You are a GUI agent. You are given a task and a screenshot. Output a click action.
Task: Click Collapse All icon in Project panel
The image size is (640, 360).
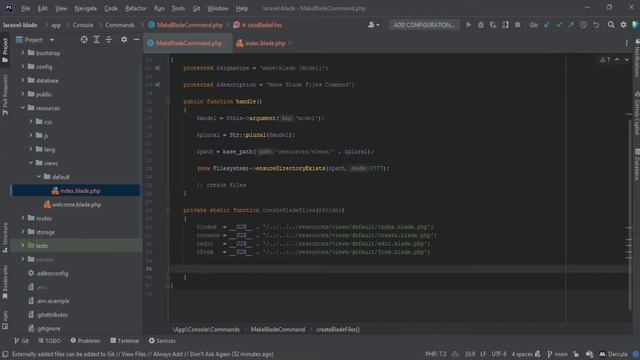(109, 40)
